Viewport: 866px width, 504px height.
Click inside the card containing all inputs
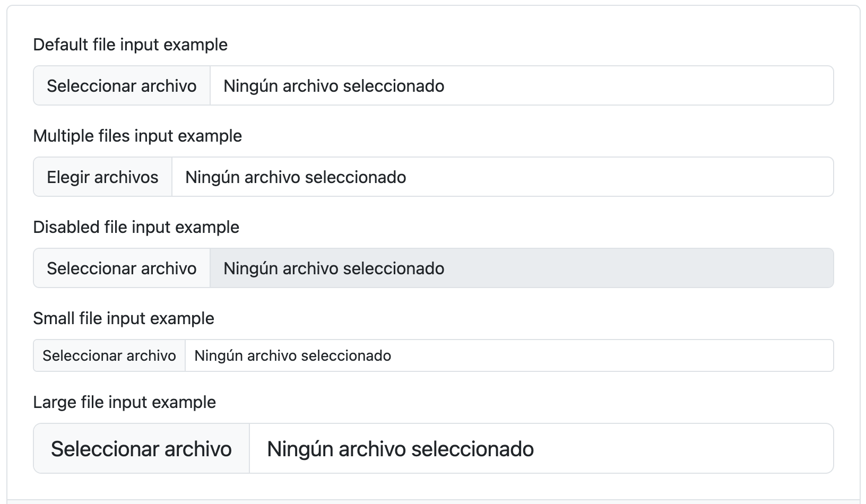click(433, 252)
